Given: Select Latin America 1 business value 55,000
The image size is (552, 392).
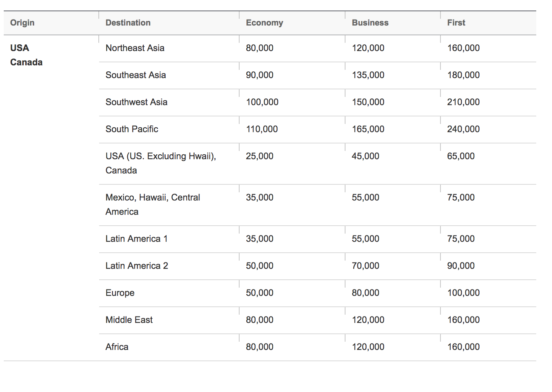Looking at the screenshot, I should coord(365,239).
